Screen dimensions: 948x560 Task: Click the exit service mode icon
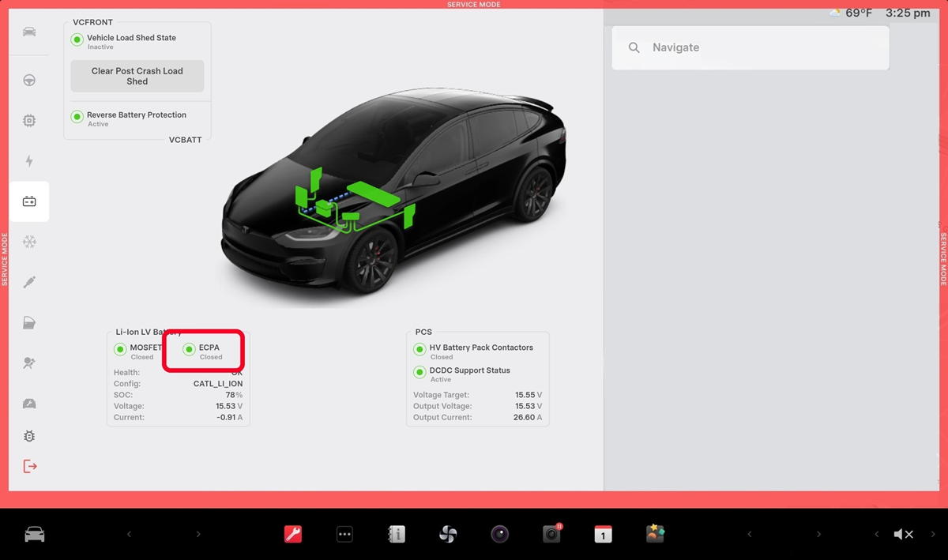click(x=29, y=466)
